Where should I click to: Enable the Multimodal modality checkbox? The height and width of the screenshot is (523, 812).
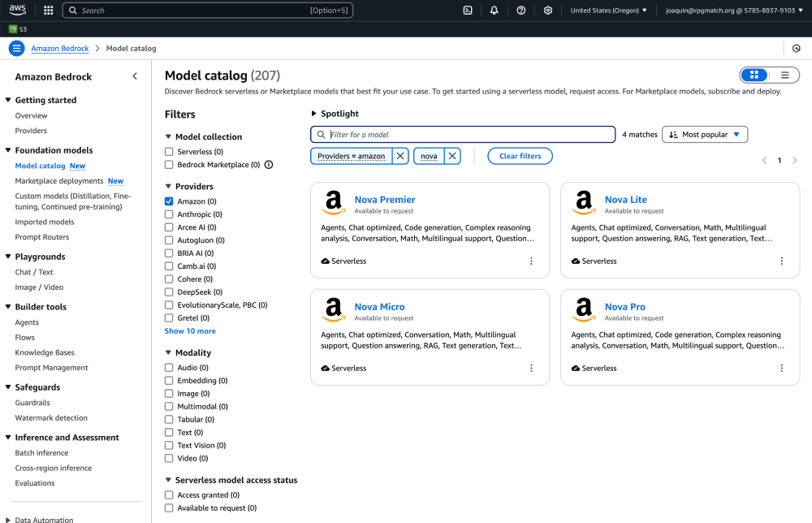tap(169, 407)
